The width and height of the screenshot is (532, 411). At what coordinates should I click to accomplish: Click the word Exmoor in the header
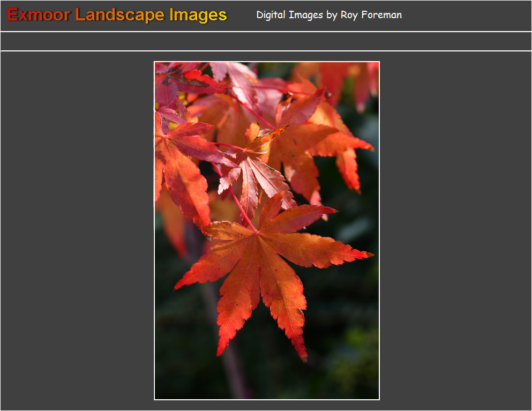(x=39, y=15)
